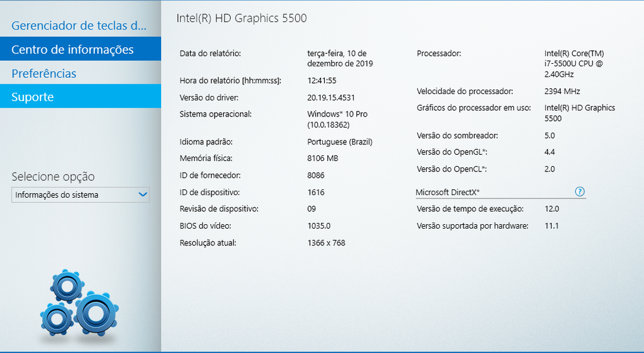
Task: Click the hardware supported version value 11.1
Action: pos(551,225)
